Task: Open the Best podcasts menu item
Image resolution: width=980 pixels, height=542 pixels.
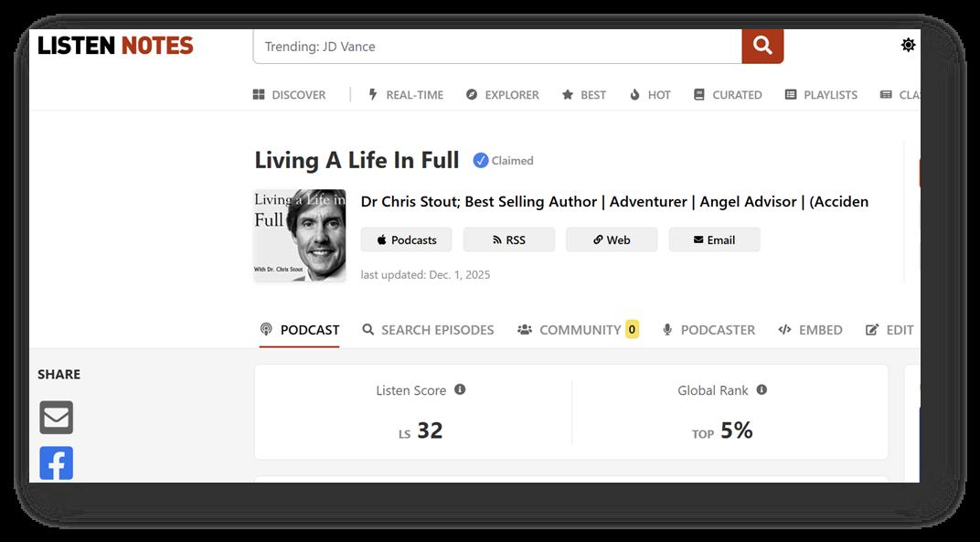Action: pyautogui.click(x=584, y=95)
